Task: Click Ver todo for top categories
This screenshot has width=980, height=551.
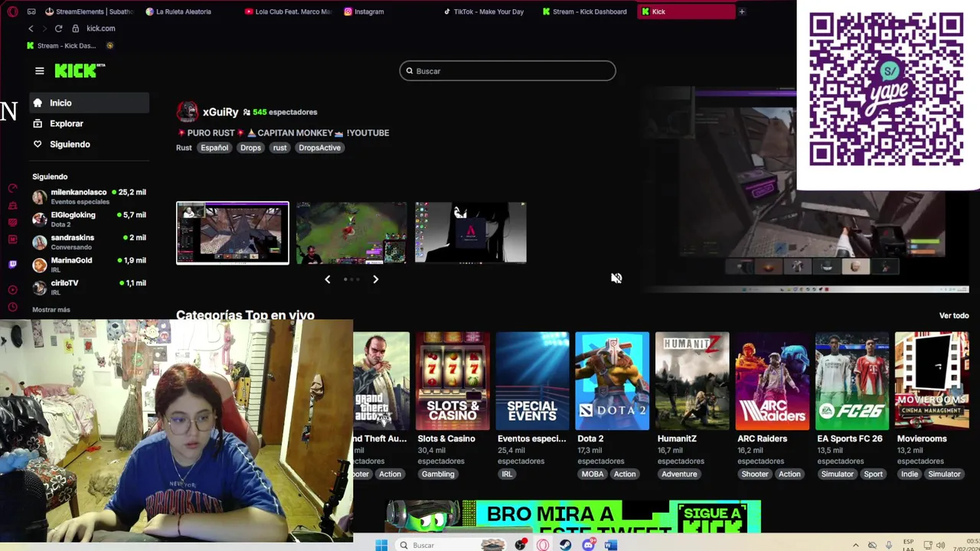Action: tap(954, 315)
